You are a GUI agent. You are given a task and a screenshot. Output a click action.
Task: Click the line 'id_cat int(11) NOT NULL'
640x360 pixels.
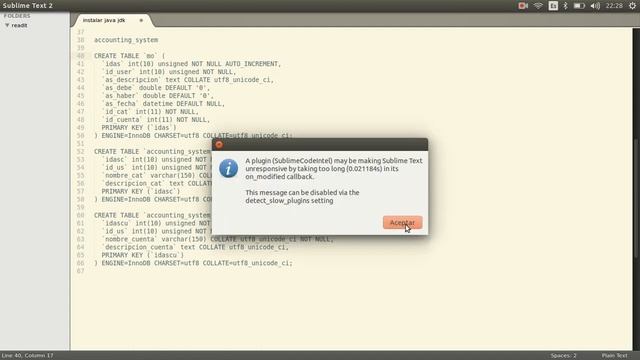150,111
